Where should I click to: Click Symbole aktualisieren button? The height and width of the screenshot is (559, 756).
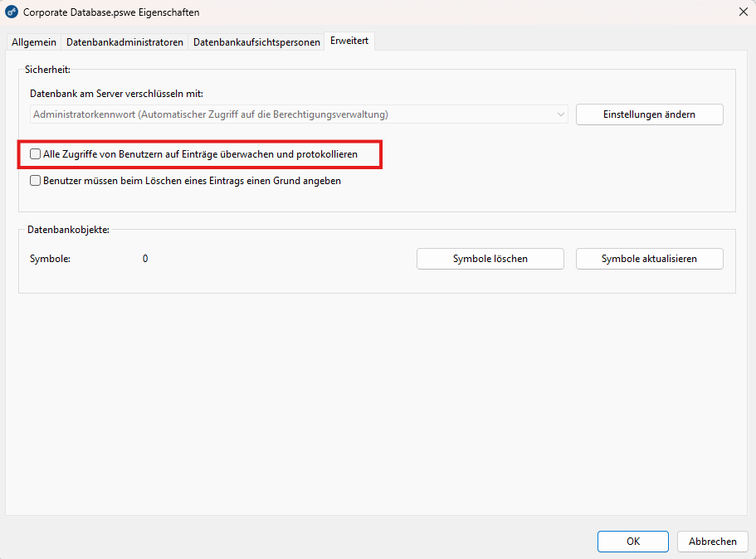point(650,259)
